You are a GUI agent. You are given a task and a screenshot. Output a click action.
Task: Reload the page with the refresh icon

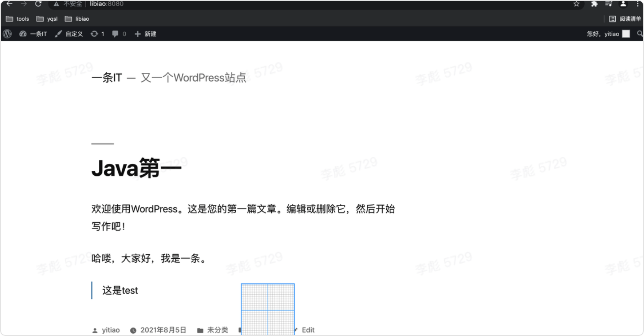(38, 4)
